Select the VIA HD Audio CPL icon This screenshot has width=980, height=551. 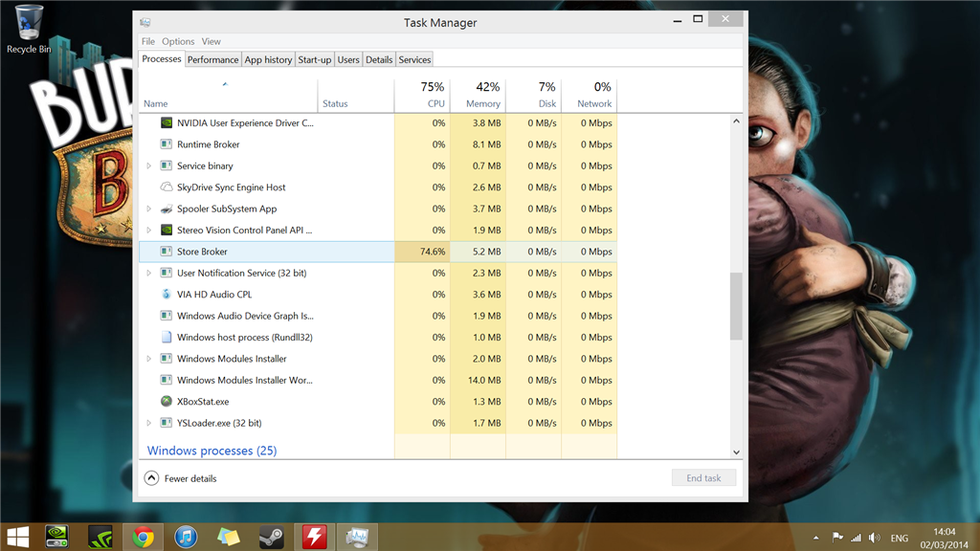(x=167, y=295)
